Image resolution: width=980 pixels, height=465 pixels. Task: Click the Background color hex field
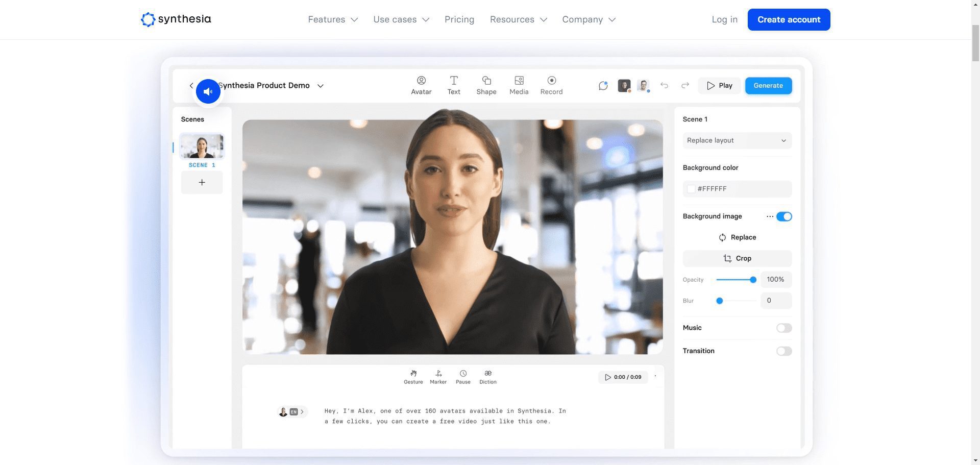click(x=737, y=189)
